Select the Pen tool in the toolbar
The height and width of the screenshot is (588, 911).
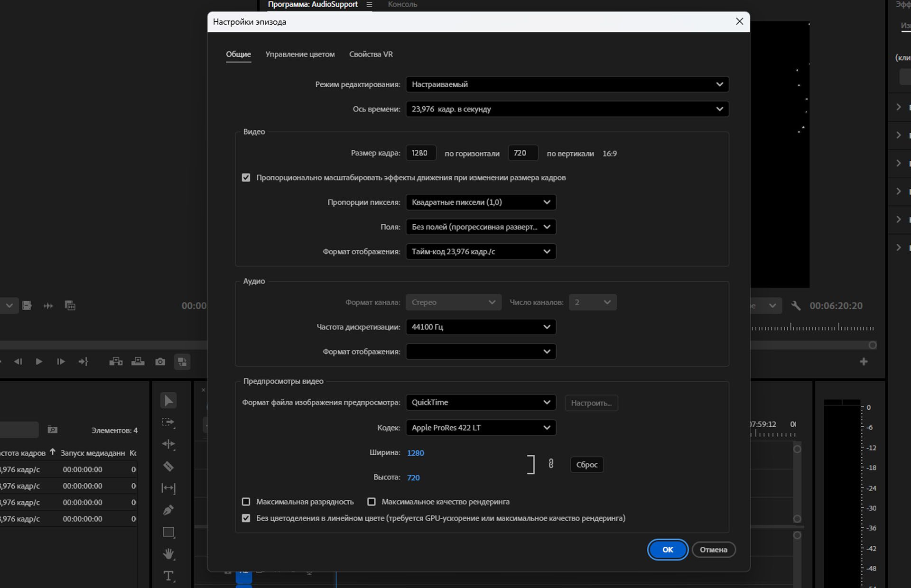click(168, 510)
